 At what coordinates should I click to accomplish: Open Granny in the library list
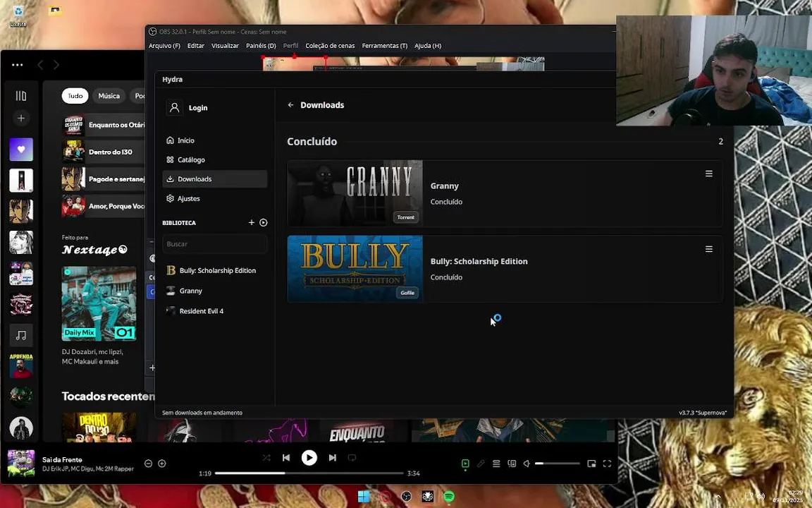tap(214, 291)
